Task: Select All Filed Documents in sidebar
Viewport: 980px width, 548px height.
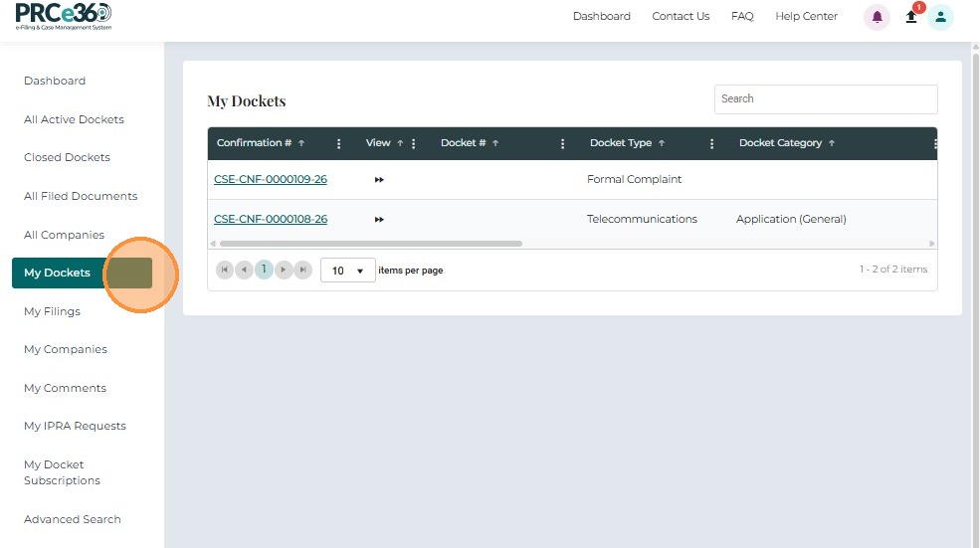Action: click(81, 196)
